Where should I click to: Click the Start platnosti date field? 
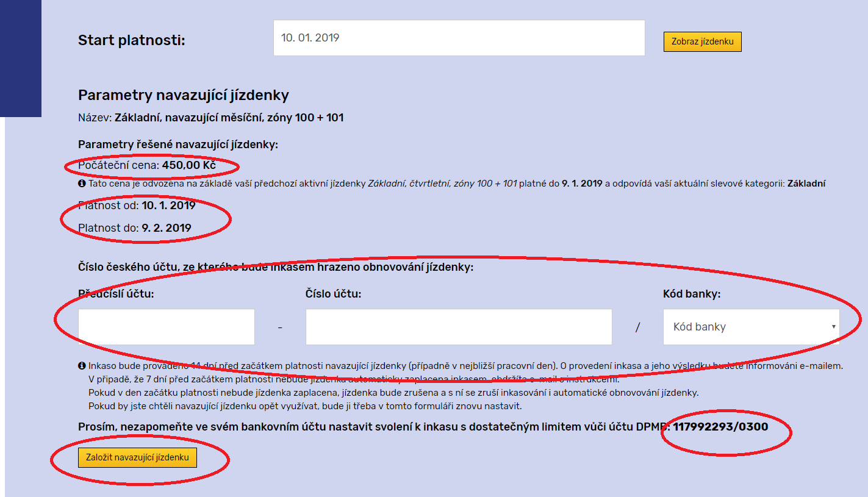click(x=459, y=38)
